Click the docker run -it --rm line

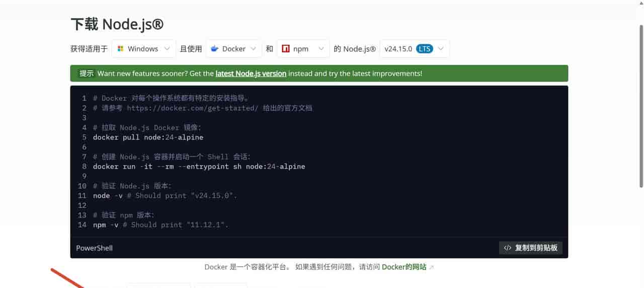[x=199, y=166]
